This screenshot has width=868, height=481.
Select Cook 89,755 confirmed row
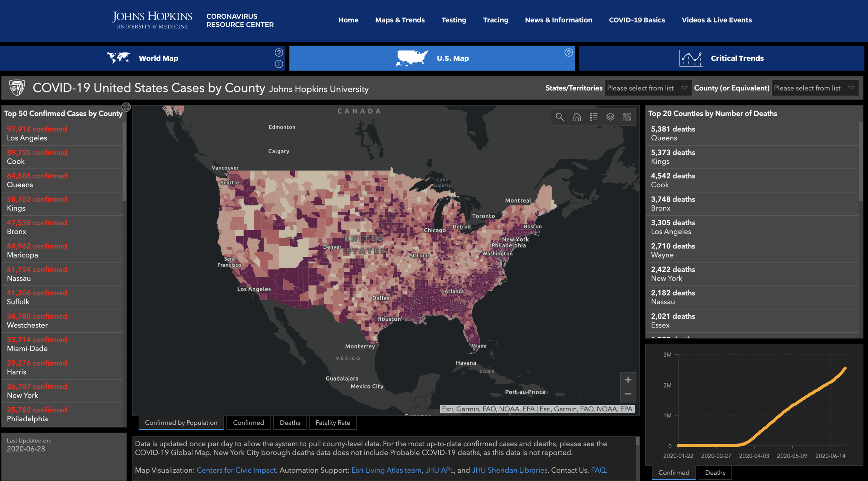(x=62, y=157)
